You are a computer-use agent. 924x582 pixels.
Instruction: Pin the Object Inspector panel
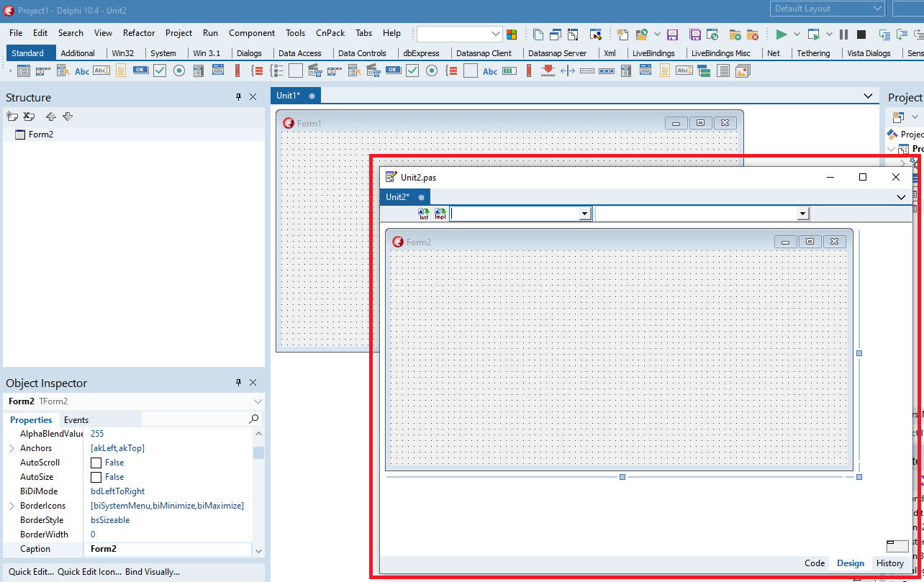tap(239, 383)
